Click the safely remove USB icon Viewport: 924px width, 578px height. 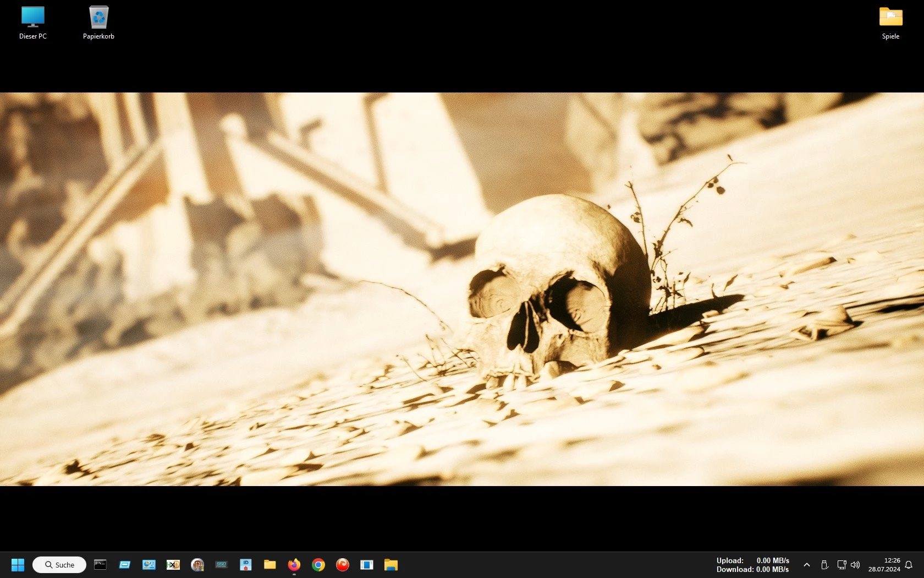824,565
